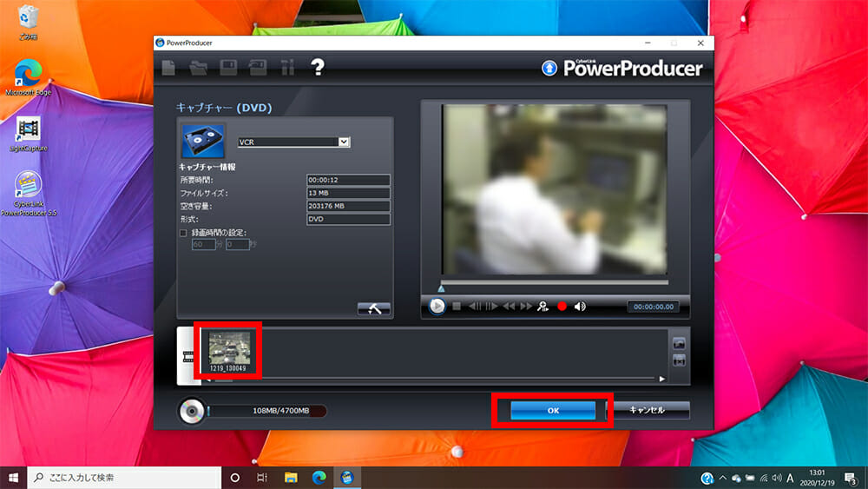Screen dimensions: 868x489
Task: Click the 108MB/4700MB disc usage bar
Action: [x=267, y=411]
